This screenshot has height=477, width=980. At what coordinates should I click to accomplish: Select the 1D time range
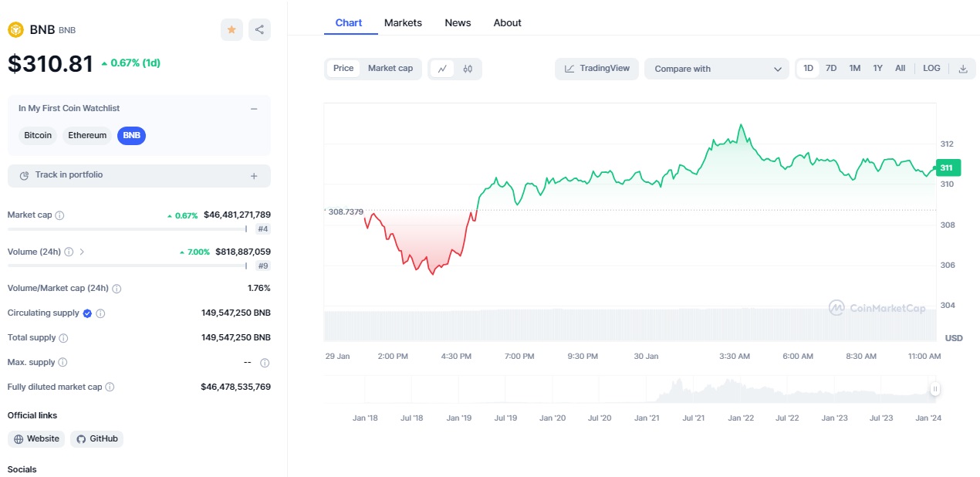click(x=809, y=69)
